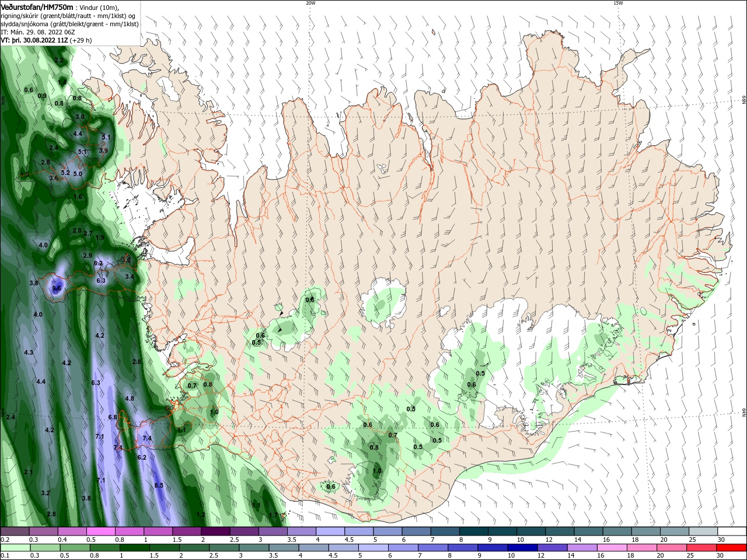Click the dark teal 8 snow legend swatch
The height and width of the screenshot is (560, 747).
pos(473,531)
